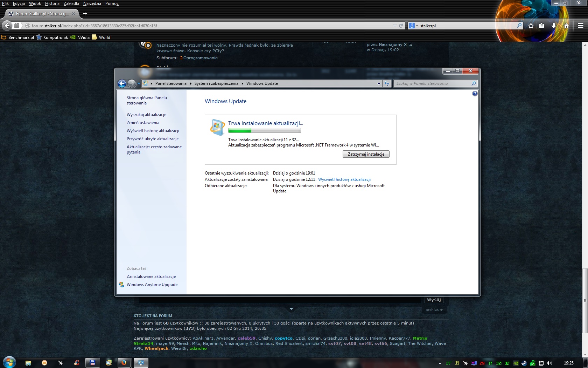
Task: Open the Steam tray icon
Action: (524, 363)
